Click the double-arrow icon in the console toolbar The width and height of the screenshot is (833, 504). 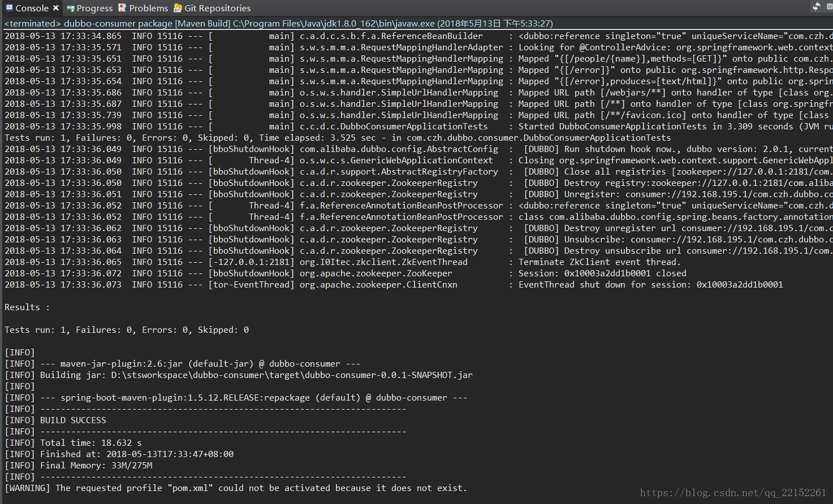click(816, 6)
